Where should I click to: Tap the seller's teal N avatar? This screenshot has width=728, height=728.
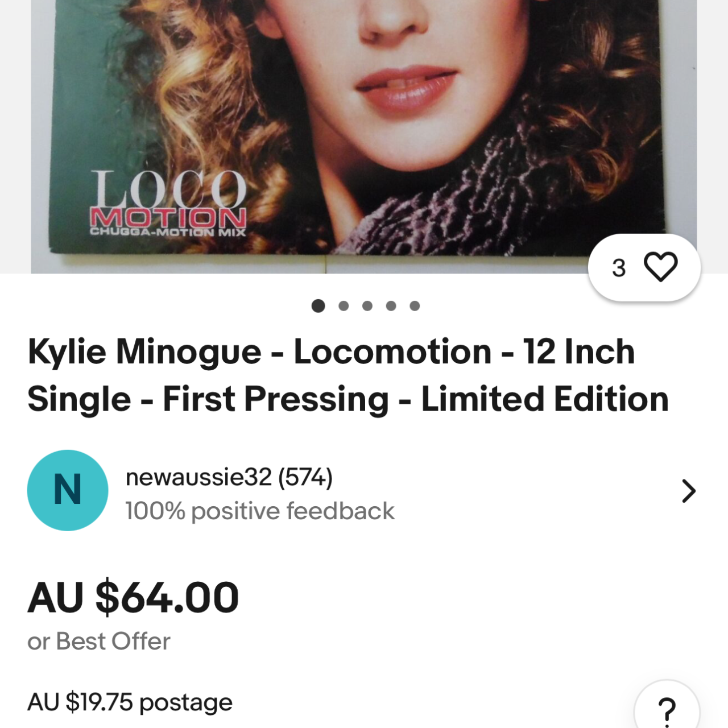point(68,490)
